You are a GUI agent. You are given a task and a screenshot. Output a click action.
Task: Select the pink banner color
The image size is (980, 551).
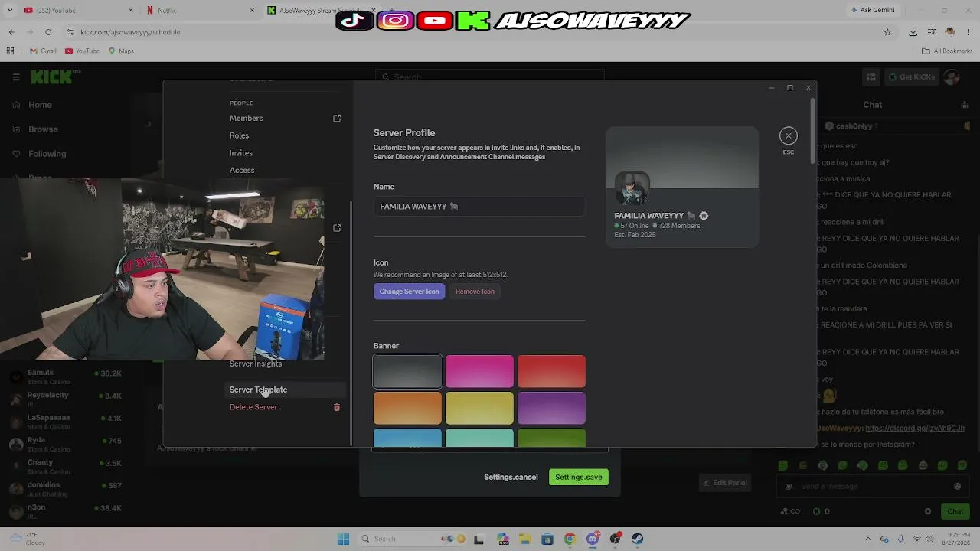coord(479,371)
